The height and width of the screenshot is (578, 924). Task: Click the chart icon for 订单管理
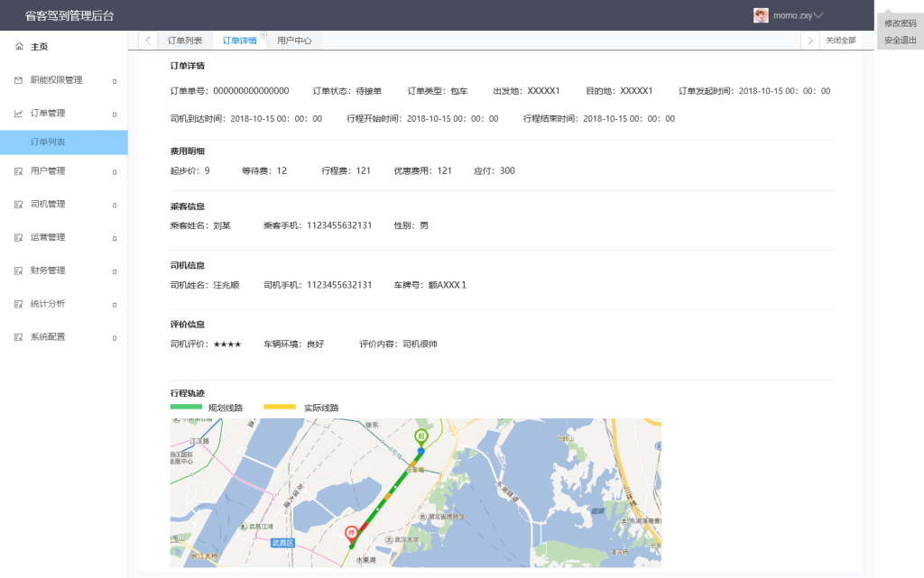[x=19, y=114]
